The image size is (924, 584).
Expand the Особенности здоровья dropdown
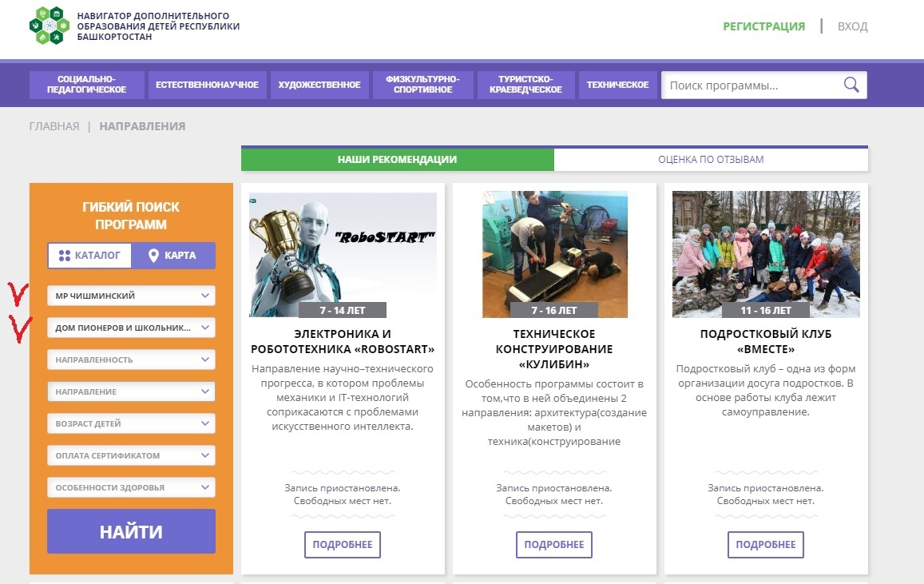131,487
